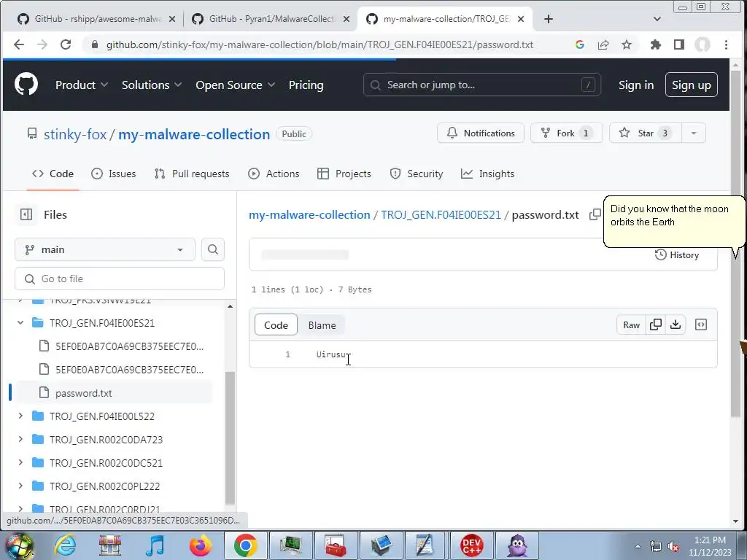This screenshot has width=747, height=560.
Task: Star the repository button
Action: coord(646,133)
